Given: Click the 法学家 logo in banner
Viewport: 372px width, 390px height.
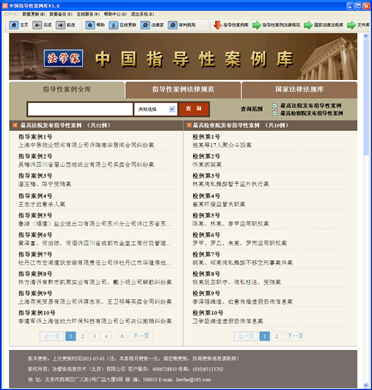Looking at the screenshot, I should point(63,58).
